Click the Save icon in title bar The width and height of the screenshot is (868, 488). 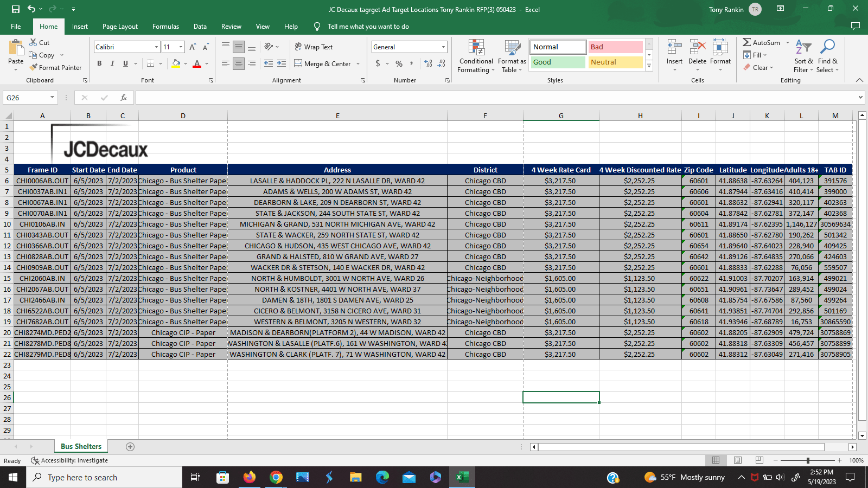click(x=15, y=9)
